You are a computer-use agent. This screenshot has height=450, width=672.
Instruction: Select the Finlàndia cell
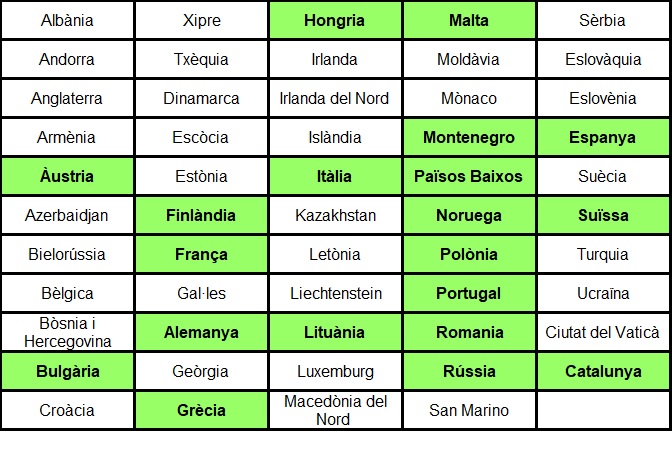click(x=201, y=215)
